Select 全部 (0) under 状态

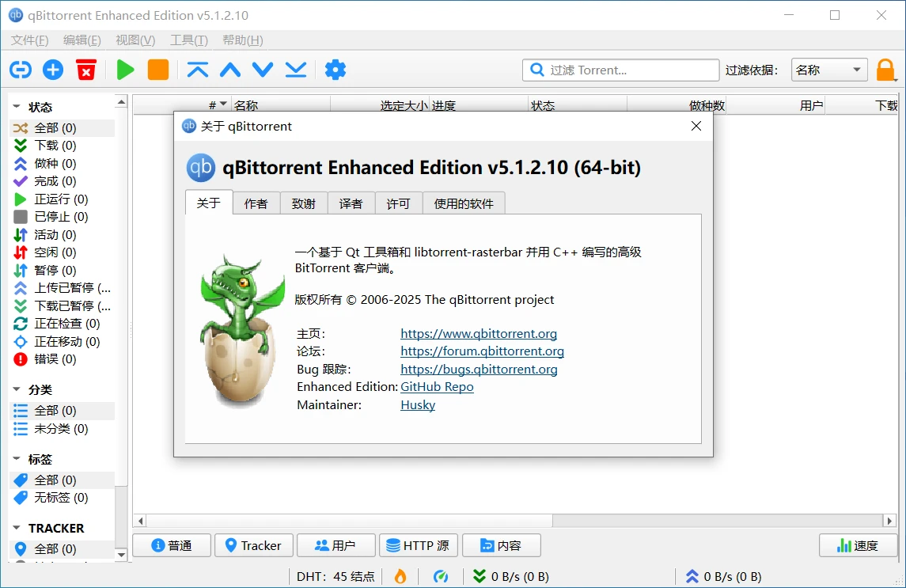tap(63, 127)
